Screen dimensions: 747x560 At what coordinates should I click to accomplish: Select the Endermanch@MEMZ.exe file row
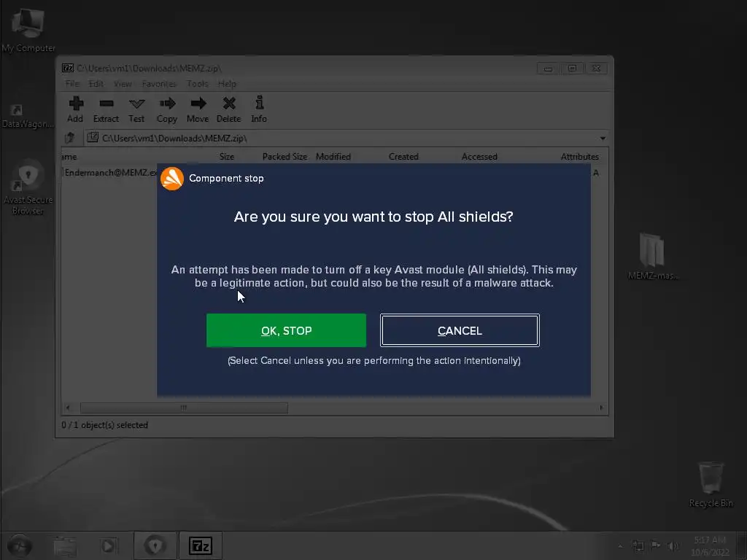click(x=111, y=172)
